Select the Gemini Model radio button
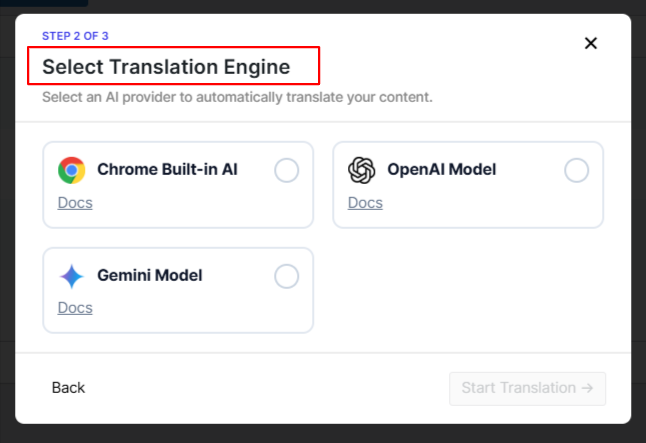Viewport: 646px width, 443px height. pos(286,277)
